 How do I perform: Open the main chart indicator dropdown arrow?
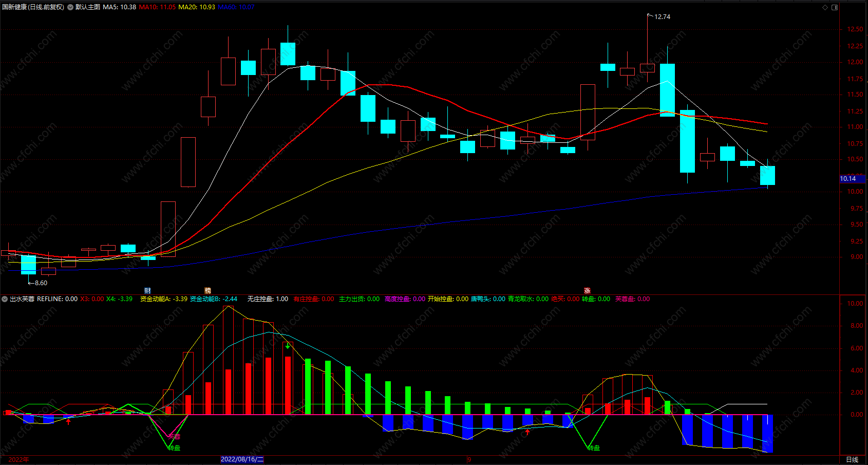(x=70, y=7)
